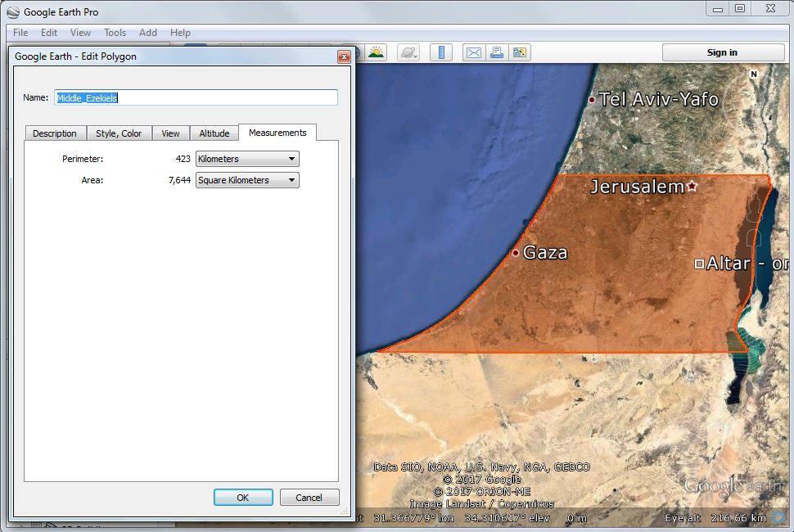Click the Cancel button
The height and width of the screenshot is (532, 794).
point(309,498)
